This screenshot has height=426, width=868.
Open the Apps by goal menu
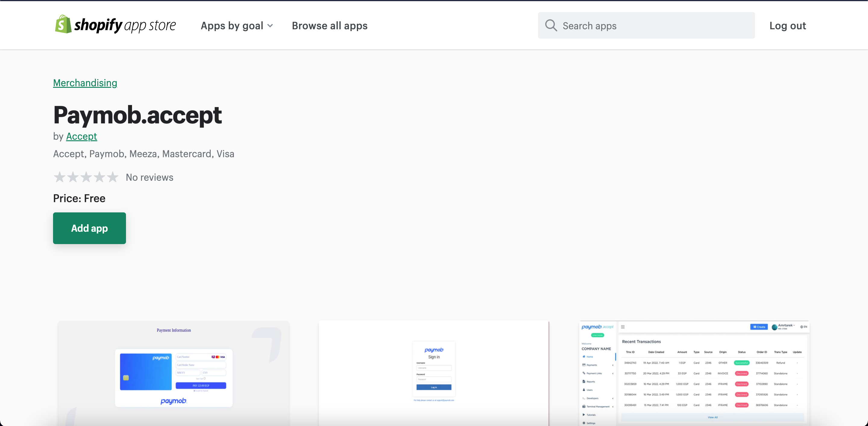[x=232, y=26]
